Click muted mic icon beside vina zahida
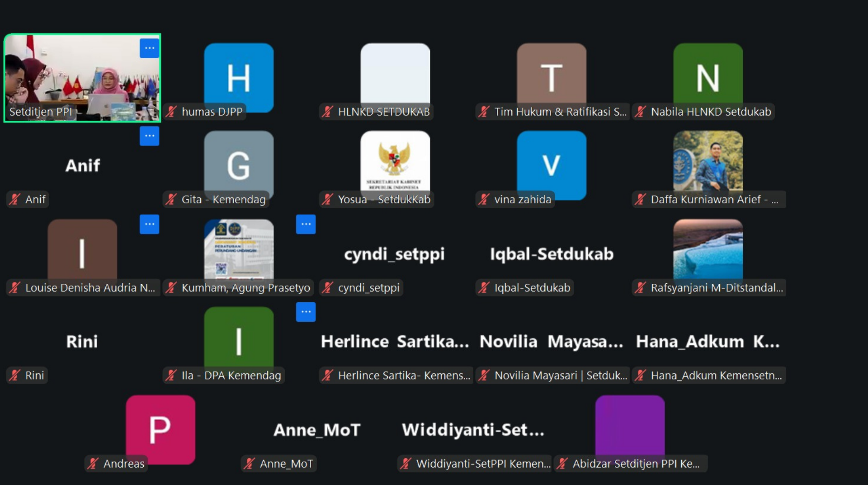 484,199
